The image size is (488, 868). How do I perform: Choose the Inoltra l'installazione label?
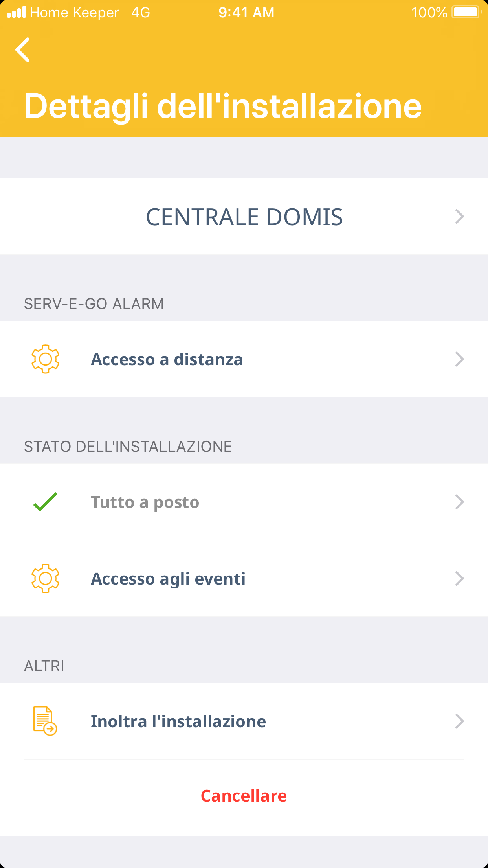tap(178, 721)
